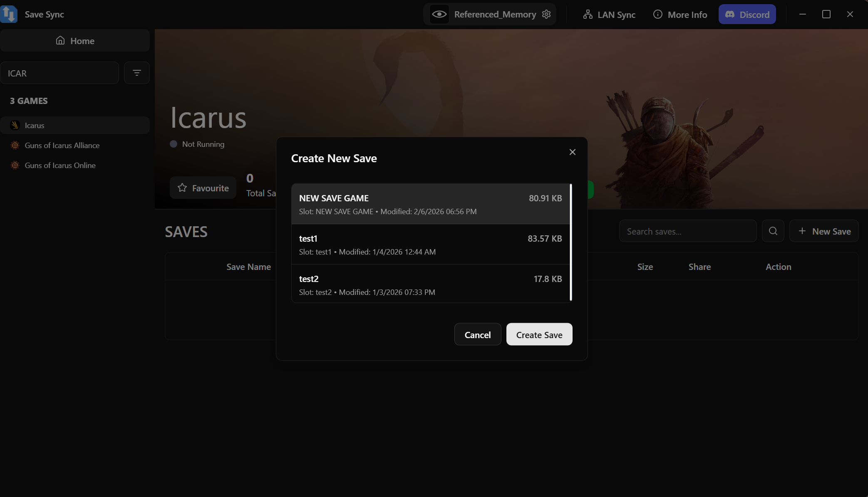Click the 17.8 KB size value
The width and height of the screenshot is (868, 497).
click(548, 279)
